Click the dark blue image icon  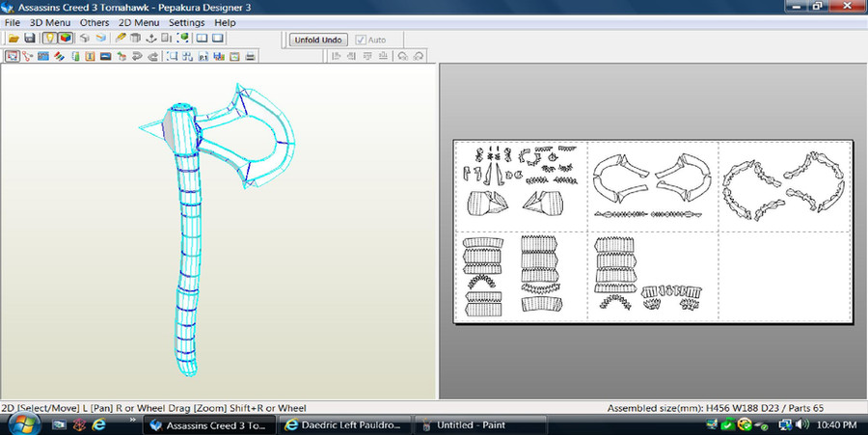(106, 56)
